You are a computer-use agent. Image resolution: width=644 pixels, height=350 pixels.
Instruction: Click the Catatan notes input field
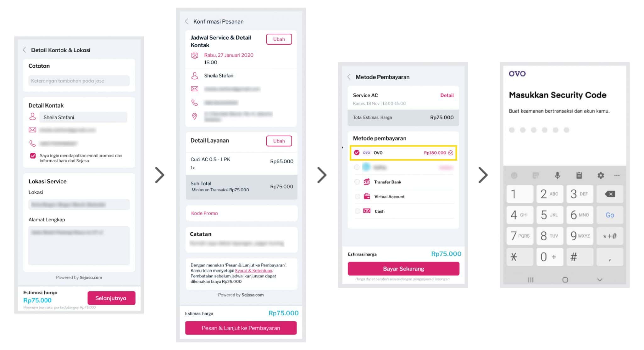[x=79, y=81]
